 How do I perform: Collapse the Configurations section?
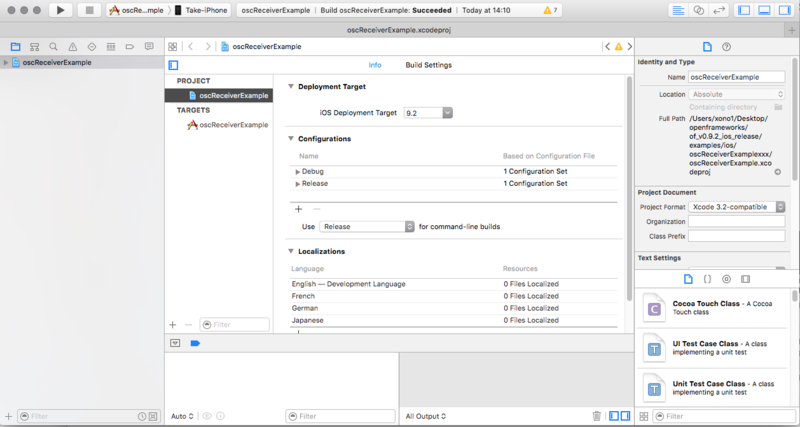[x=290, y=139]
